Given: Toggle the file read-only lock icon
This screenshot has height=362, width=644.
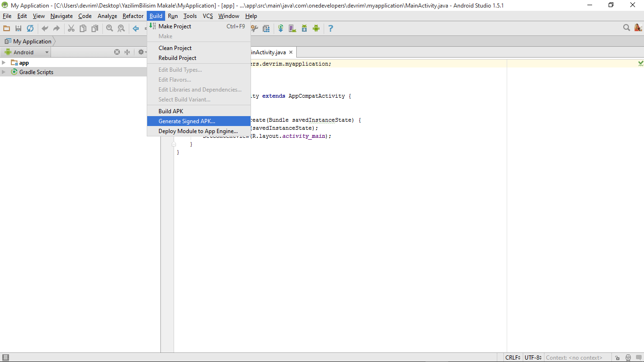Looking at the screenshot, I should (x=617, y=358).
